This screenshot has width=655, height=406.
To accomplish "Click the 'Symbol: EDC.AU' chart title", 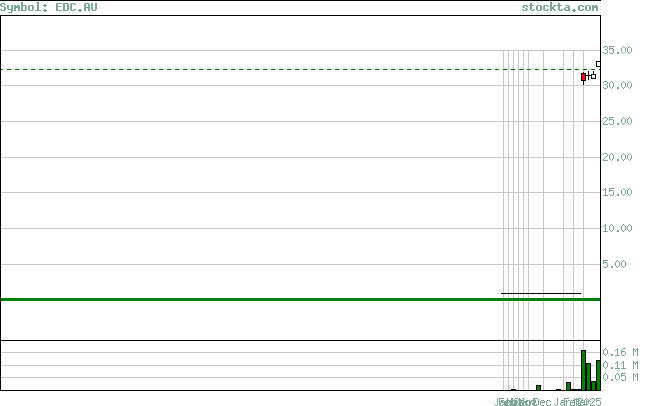I will point(48,7).
